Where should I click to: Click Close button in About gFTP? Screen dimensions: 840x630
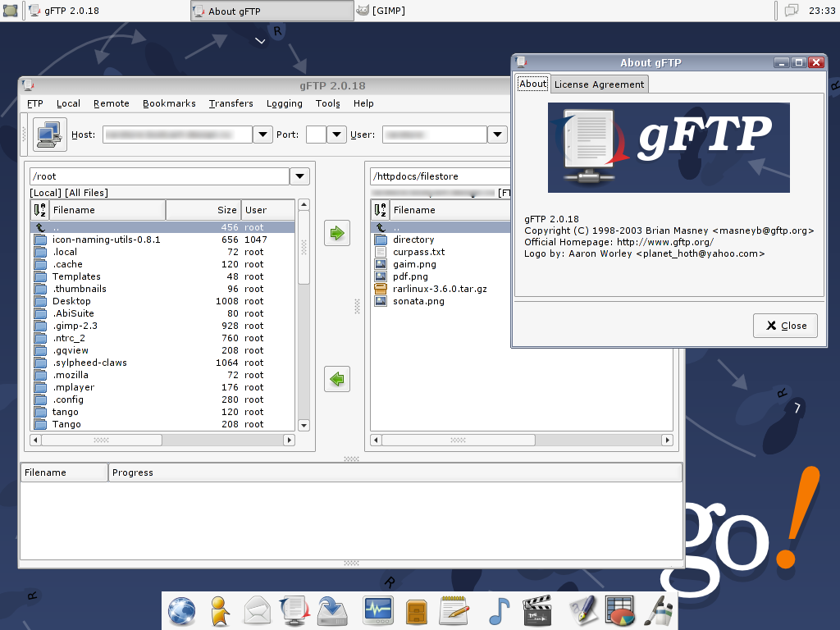click(x=785, y=326)
